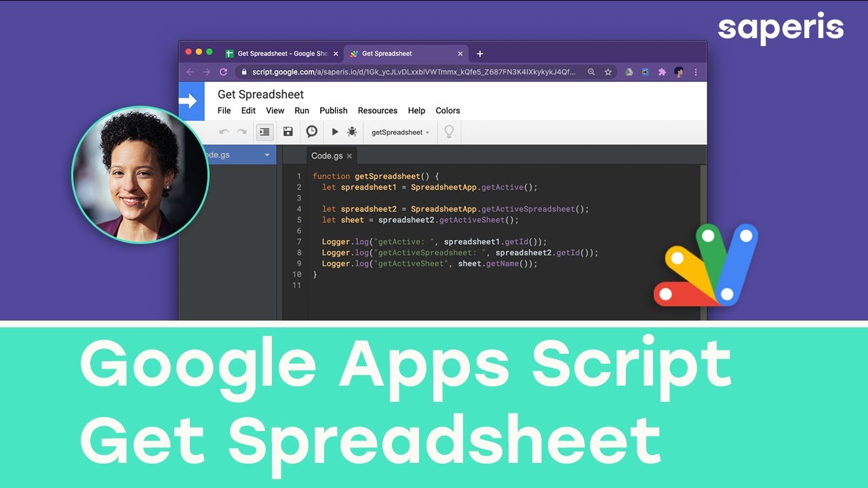Undo the last edit in the toolbar
The width and height of the screenshot is (868, 488).
(x=224, y=132)
